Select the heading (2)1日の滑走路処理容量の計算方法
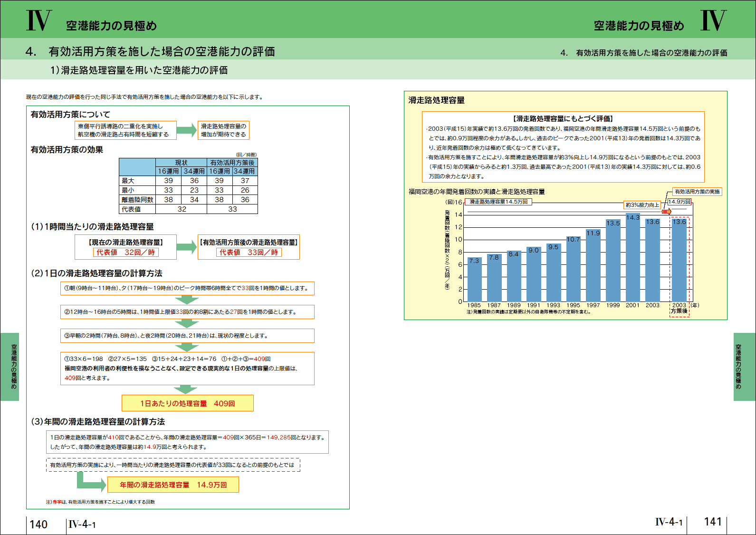 point(96,273)
